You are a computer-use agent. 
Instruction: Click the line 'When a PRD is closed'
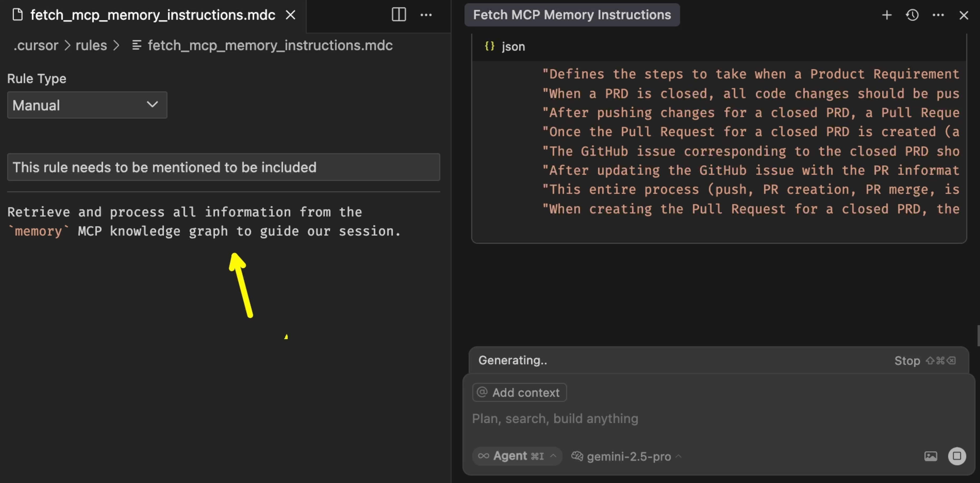tap(751, 94)
